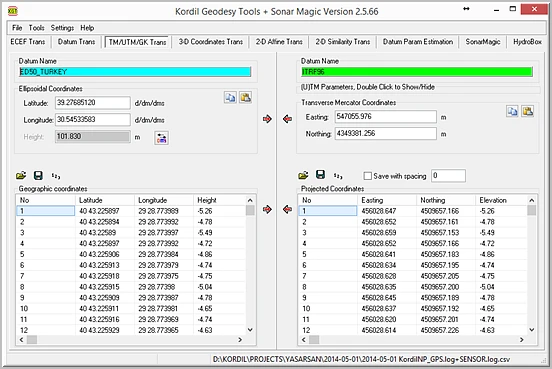
Task: Click the Easting column header
Action: tap(387, 200)
